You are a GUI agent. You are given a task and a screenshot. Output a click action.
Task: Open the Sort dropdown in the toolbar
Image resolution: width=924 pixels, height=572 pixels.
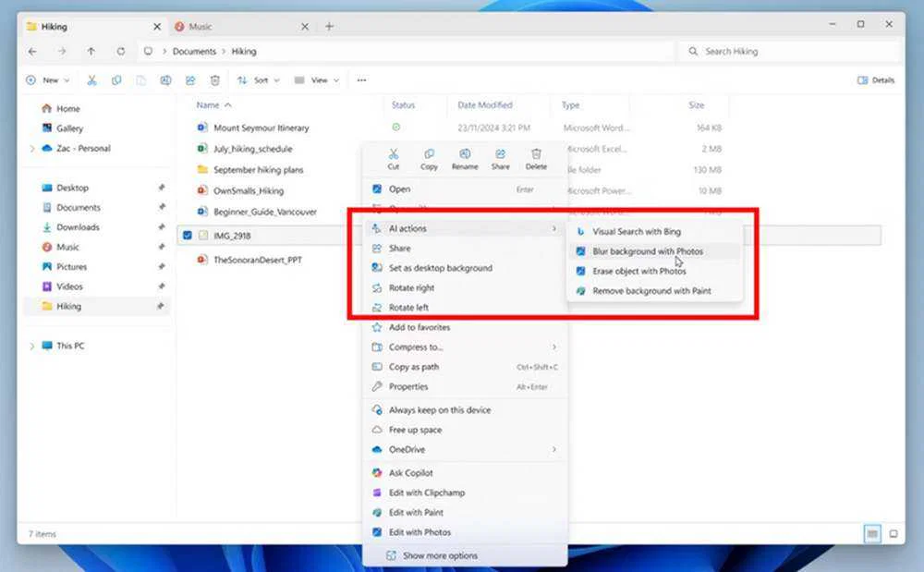pyautogui.click(x=259, y=80)
